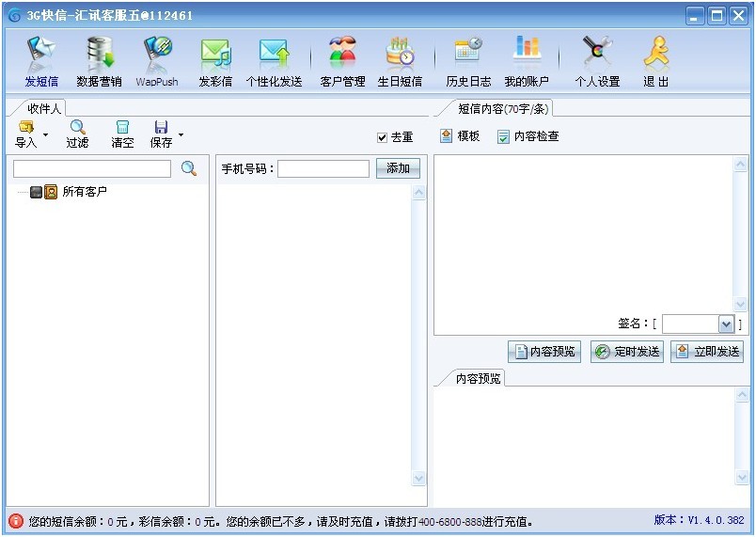Screen dimensions: 756x537
Task: Click the preview pane scrollbar down arrow
Action: (x=742, y=477)
